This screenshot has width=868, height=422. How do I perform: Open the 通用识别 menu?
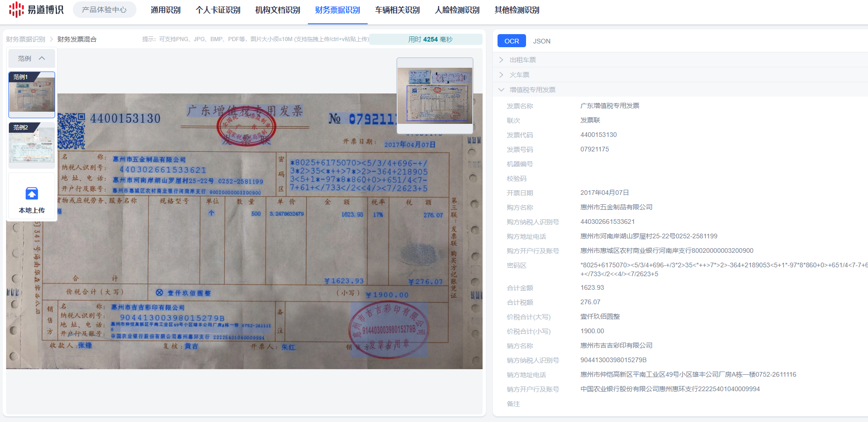[x=165, y=10]
